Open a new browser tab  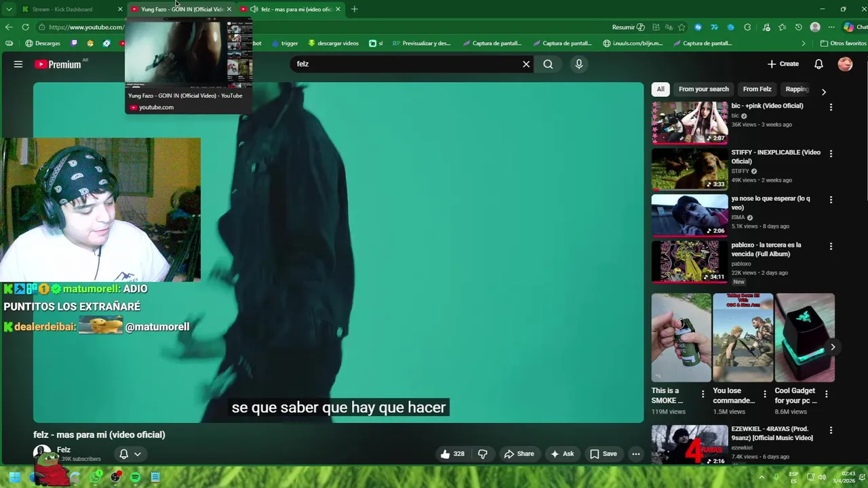(354, 9)
